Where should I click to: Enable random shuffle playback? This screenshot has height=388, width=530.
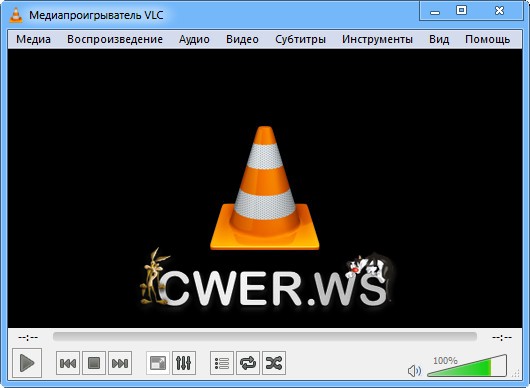pyautogui.click(x=274, y=363)
